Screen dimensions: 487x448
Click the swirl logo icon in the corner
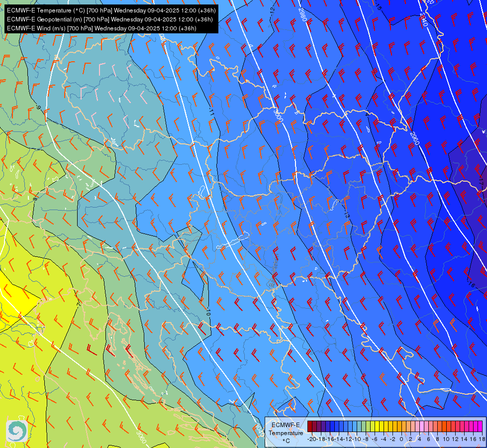click(17, 431)
